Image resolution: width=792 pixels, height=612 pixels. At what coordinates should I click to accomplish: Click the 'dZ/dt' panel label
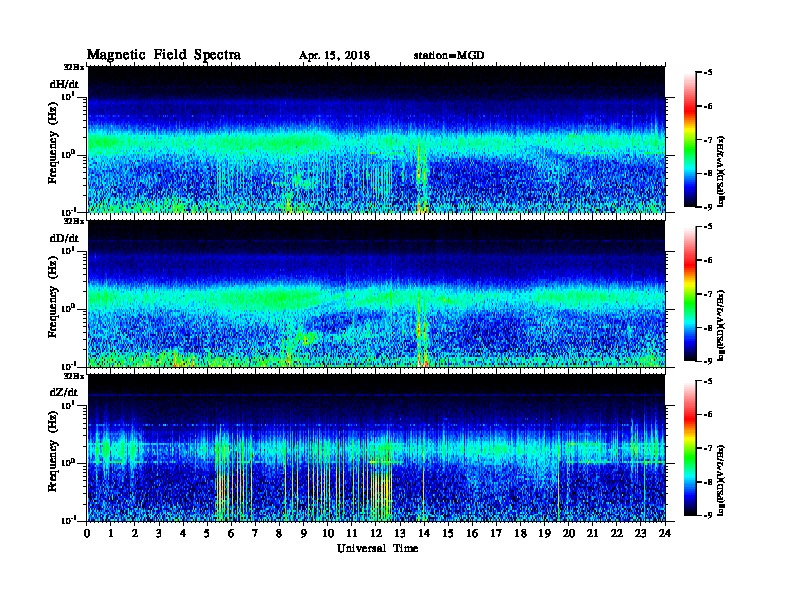64,392
